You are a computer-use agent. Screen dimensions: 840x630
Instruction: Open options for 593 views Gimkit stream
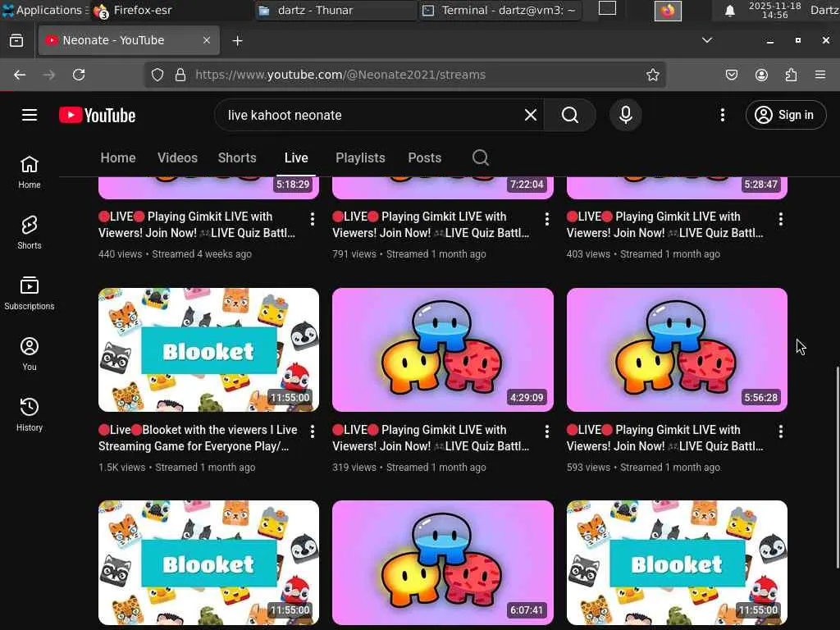(x=781, y=431)
